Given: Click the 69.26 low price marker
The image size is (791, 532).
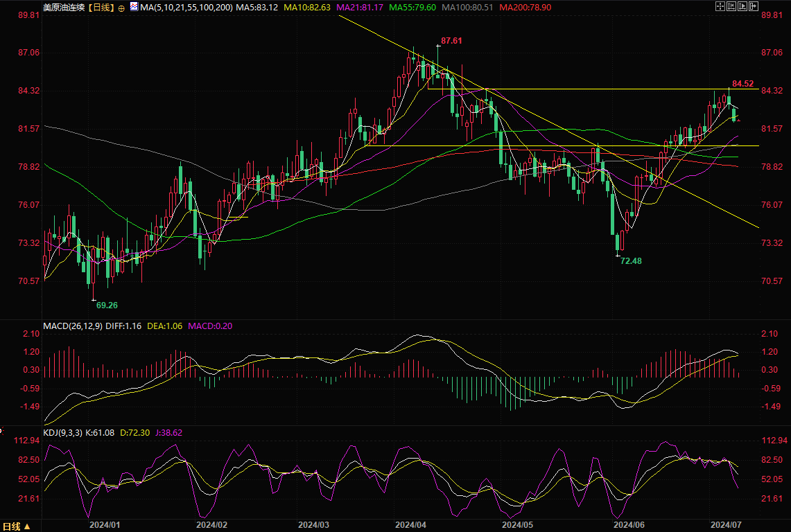Looking at the screenshot, I should point(106,305).
